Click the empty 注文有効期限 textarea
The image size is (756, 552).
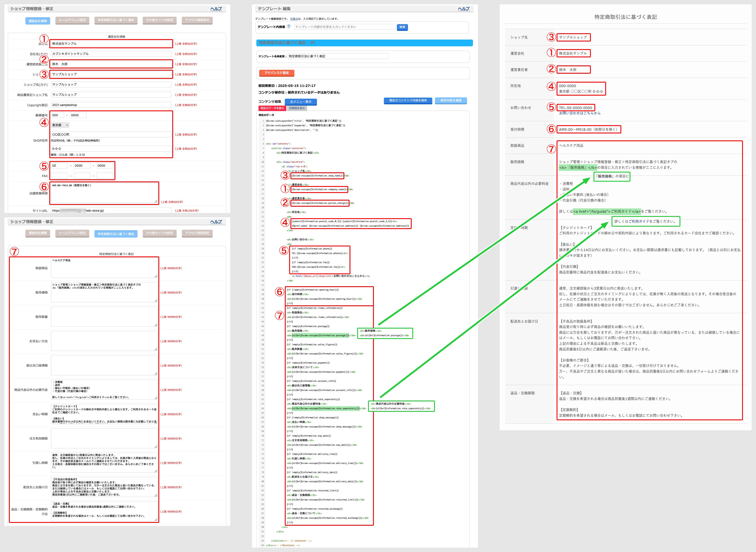pos(104,438)
